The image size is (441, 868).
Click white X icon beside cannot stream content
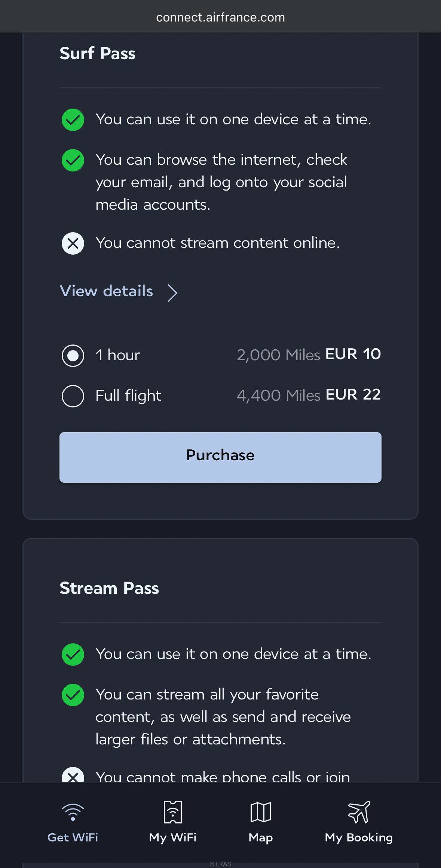coord(73,243)
